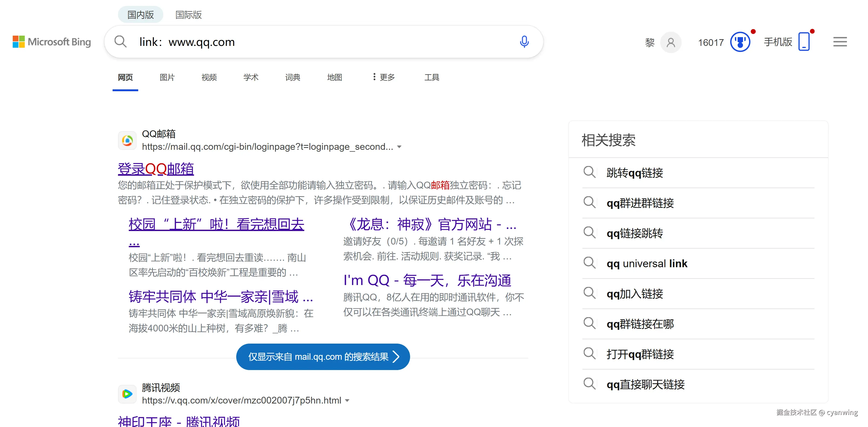Screen dimensions: 868x427
Task: Expand dropdown arrow beside mail.qq.com URL
Action: coord(399,147)
